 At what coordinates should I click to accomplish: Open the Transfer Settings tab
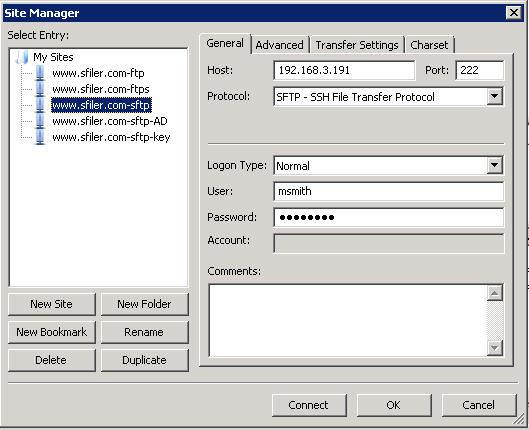tap(357, 45)
